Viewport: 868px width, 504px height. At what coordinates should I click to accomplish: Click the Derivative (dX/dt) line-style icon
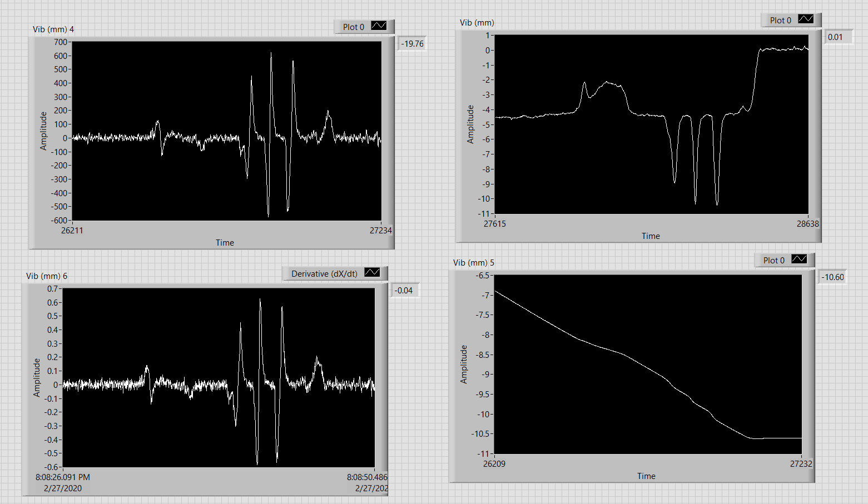372,273
